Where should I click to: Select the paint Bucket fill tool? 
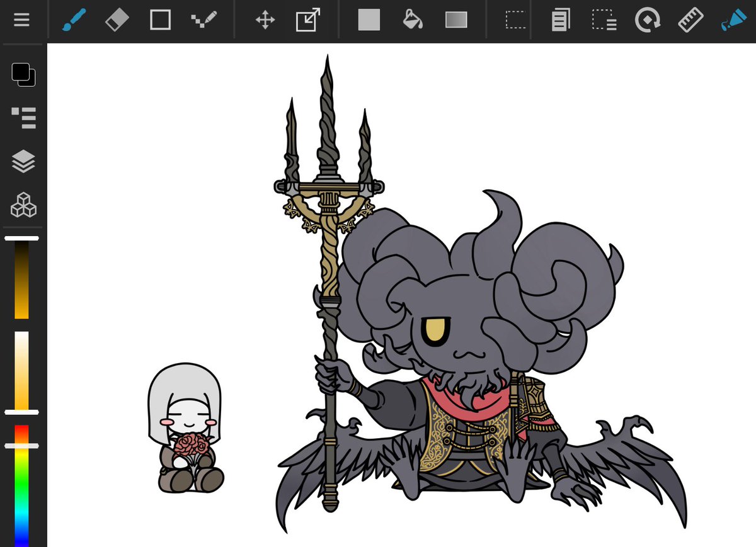(413, 20)
